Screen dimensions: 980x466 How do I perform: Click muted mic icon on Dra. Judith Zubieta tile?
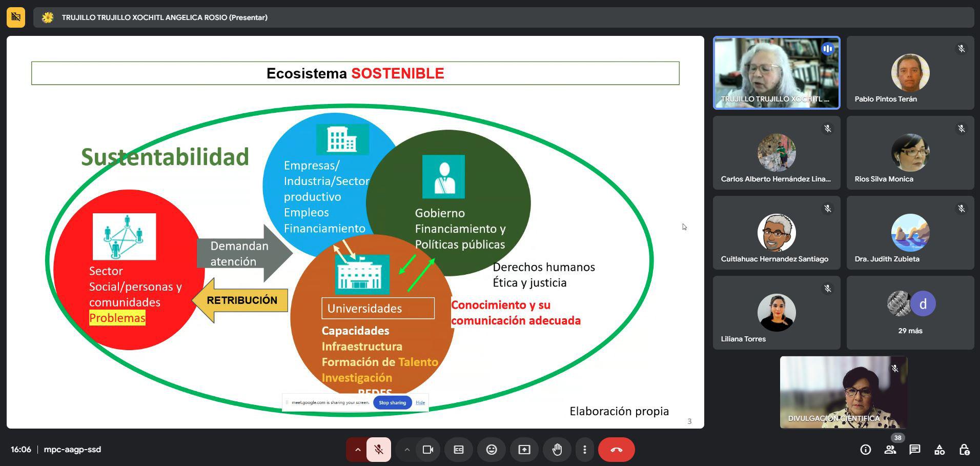[962, 209]
